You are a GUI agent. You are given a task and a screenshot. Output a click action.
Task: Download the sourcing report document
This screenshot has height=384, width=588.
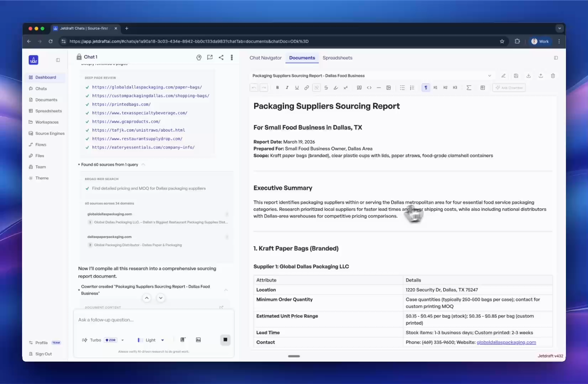[529, 76]
